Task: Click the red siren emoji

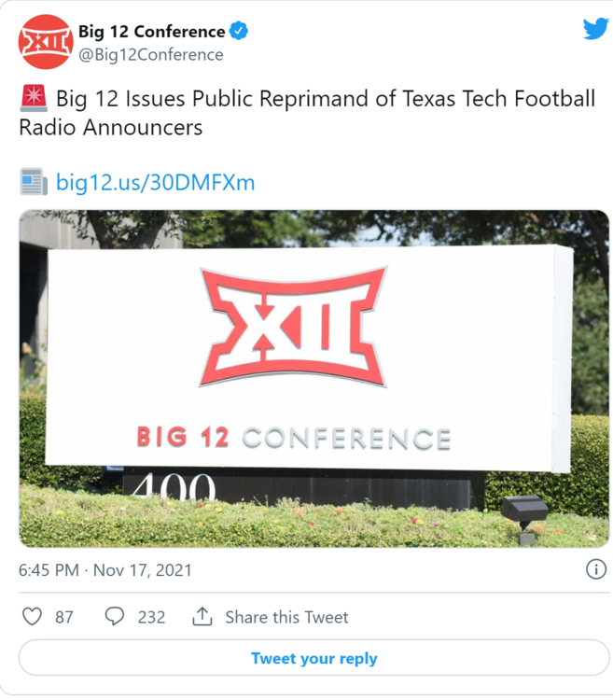Action: click(x=33, y=98)
